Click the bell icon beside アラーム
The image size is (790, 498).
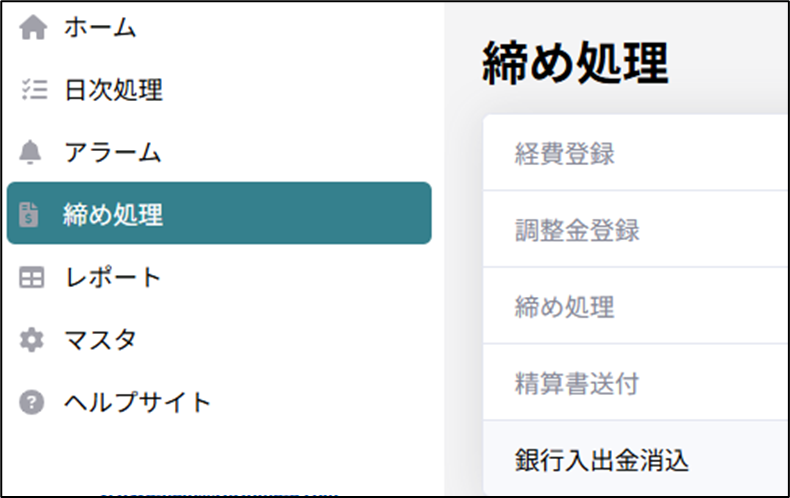point(33,153)
